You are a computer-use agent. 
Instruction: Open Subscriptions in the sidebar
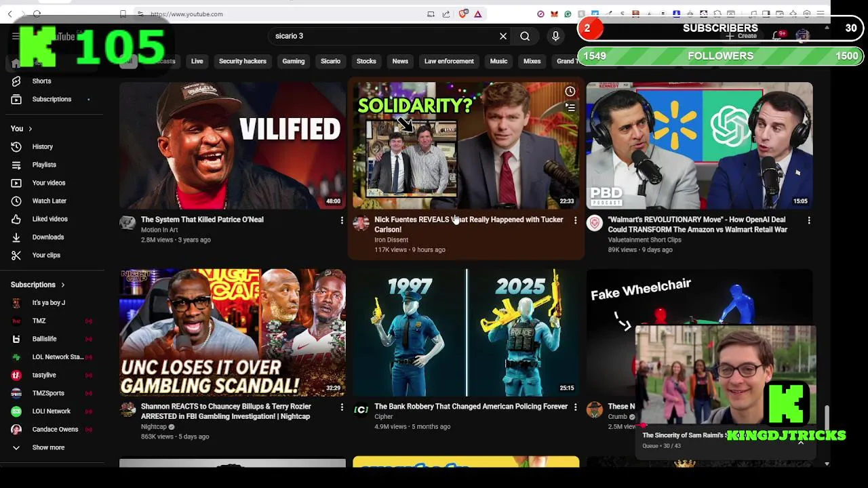tap(52, 99)
